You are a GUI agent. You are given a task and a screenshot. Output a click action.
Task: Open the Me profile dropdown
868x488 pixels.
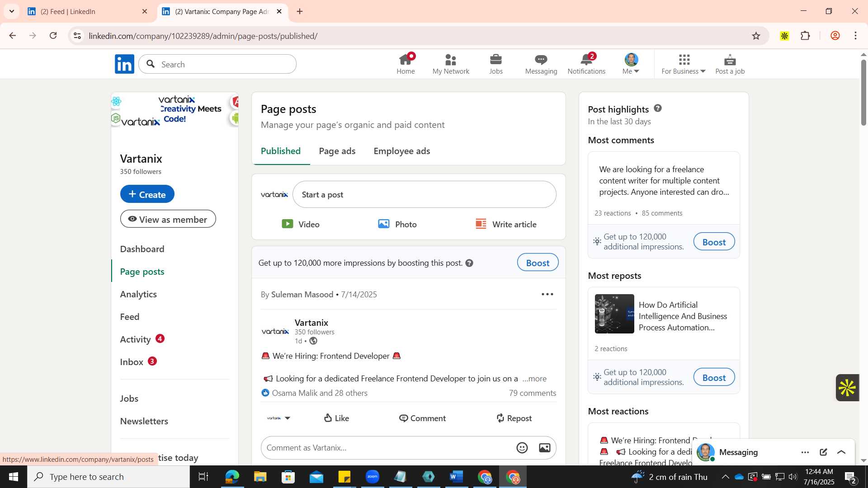pos(632,64)
